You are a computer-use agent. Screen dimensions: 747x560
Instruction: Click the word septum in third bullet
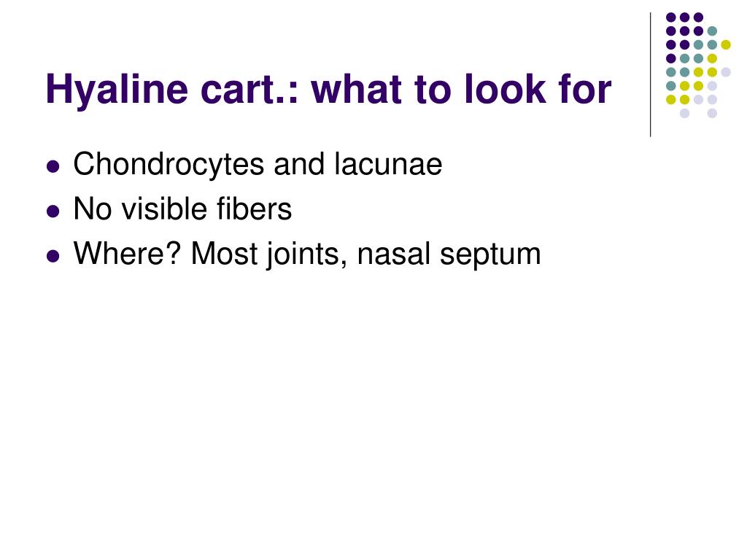[x=491, y=255]
